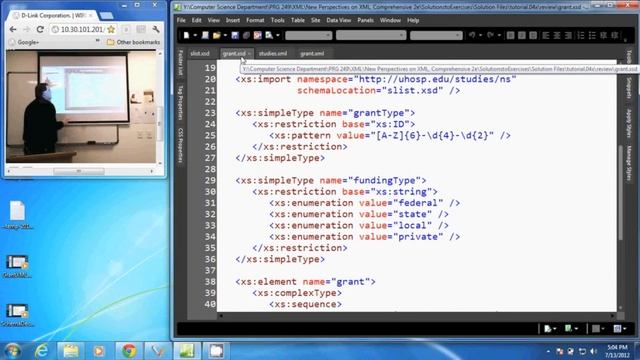The width and height of the screenshot is (640, 360).
Task: Click the Align Right icon
Action: pyautogui.click(x=568, y=36)
